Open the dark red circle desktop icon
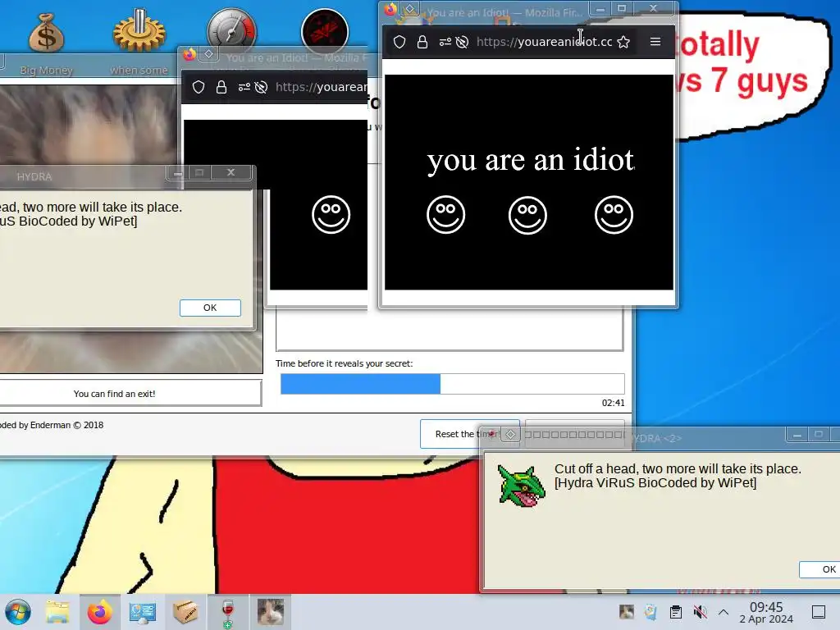Screen dimensions: 840x630 click(325, 32)
